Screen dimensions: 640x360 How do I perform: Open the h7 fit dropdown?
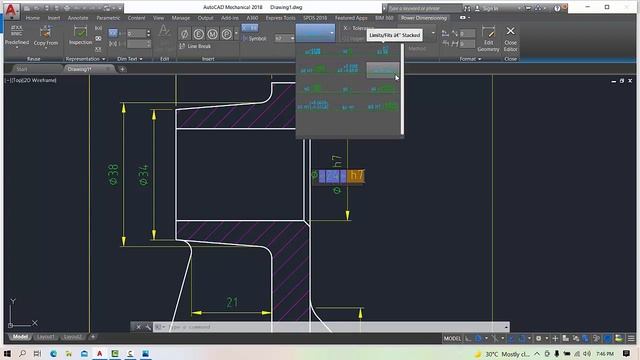tap(284, 38)
